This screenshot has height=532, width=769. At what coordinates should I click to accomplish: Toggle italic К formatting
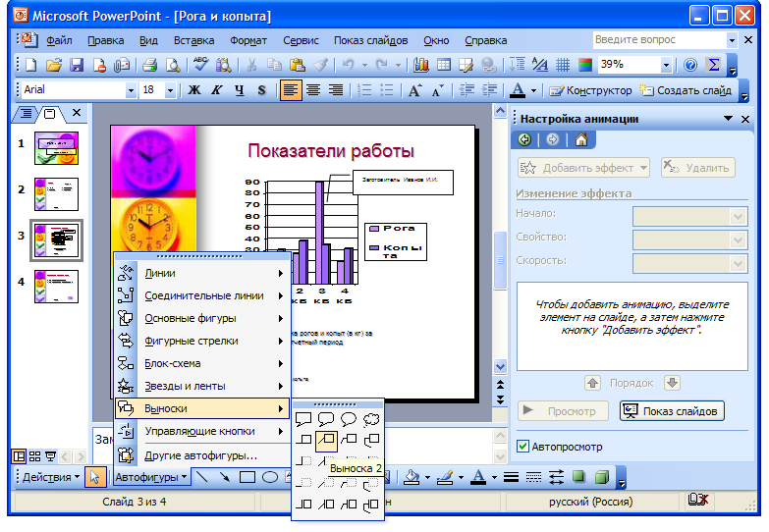(x=217, y=90)
